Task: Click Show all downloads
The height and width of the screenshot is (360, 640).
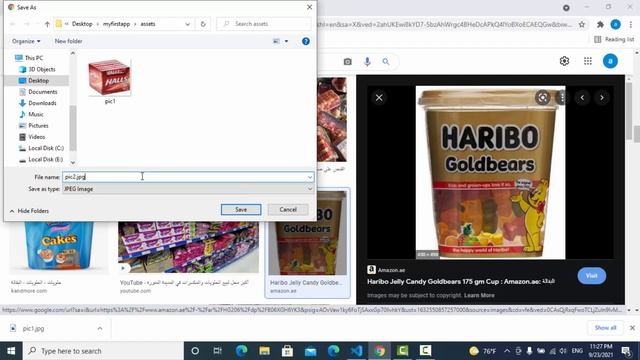Action: tap(605, 328)
